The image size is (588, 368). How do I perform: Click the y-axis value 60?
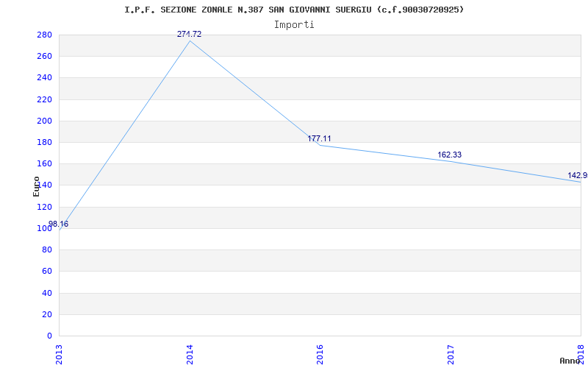[47, 271]
